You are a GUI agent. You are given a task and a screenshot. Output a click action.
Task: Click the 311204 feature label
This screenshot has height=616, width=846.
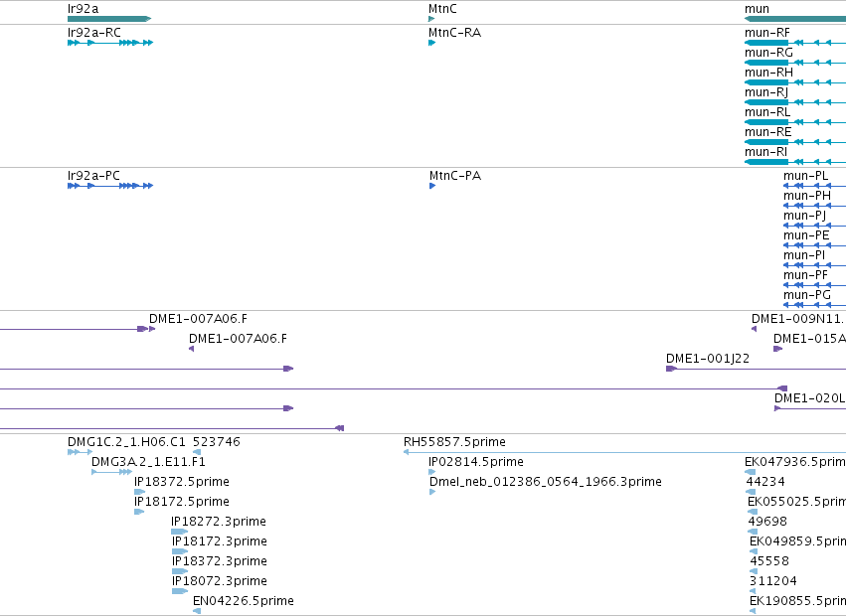click(773, 581)
